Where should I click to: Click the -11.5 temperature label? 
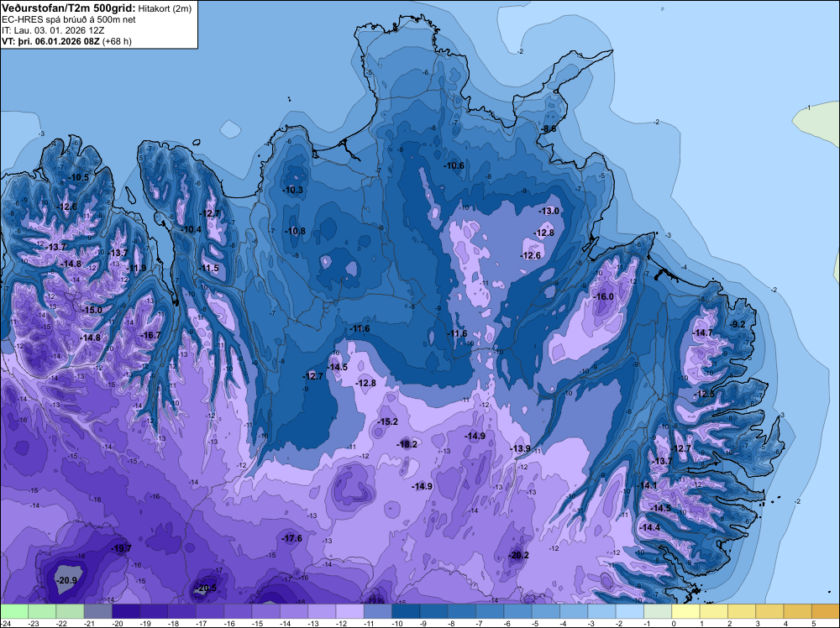(208, 268)
